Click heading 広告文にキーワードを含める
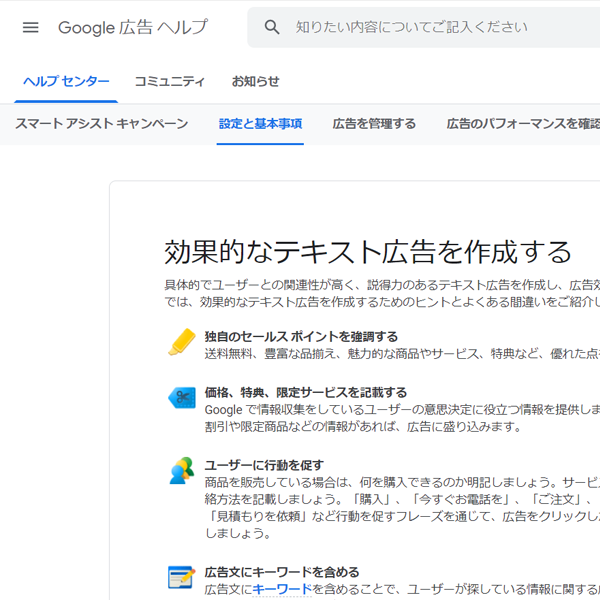This screenshot has width=600, height=600. (282, 572)
